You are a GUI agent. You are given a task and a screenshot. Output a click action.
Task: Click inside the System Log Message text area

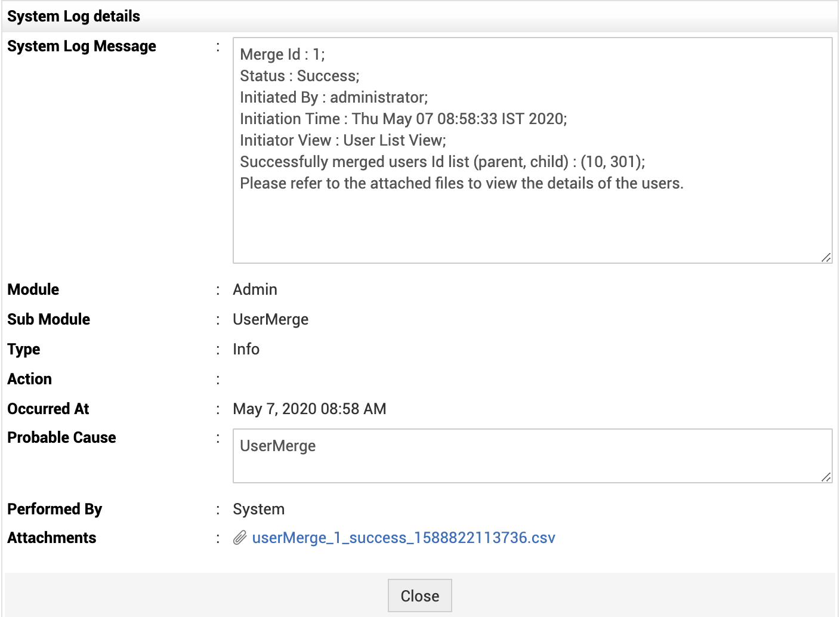coord(532,221)
